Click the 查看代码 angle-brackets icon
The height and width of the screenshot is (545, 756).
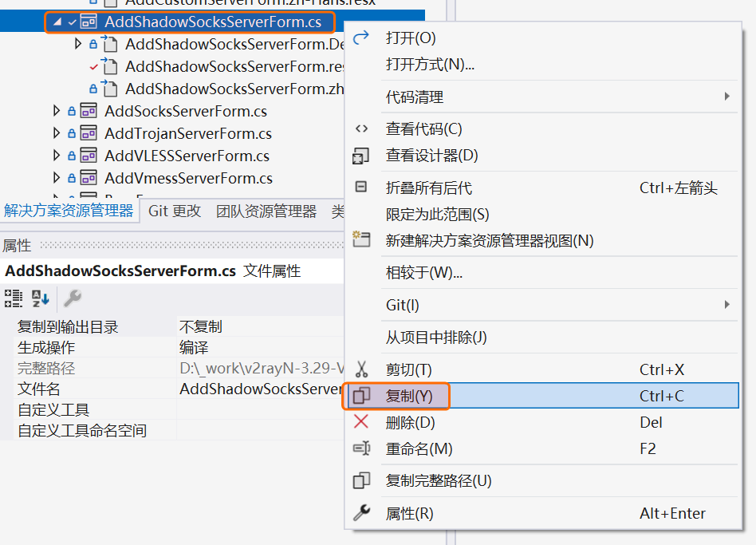point(361,129)
